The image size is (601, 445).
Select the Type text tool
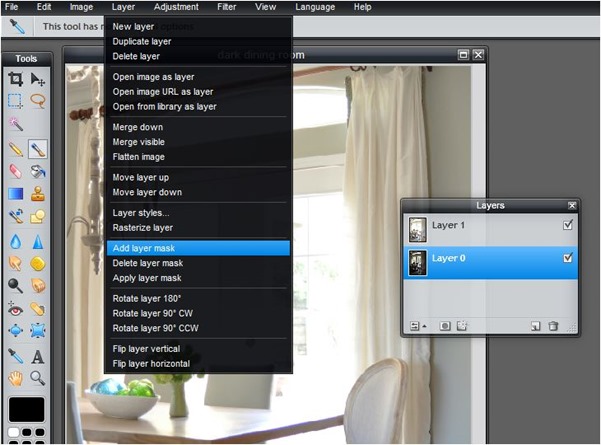38,356
